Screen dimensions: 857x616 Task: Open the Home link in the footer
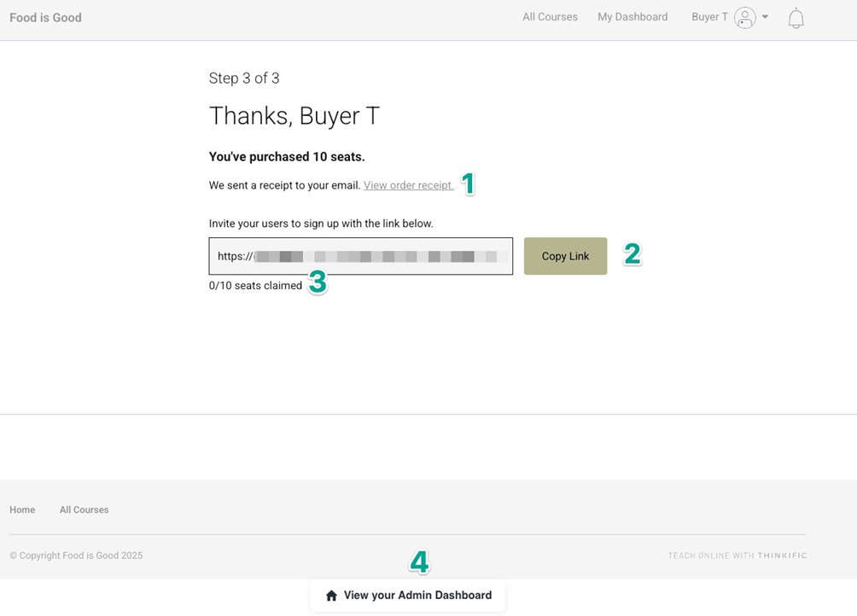(22, 510)
